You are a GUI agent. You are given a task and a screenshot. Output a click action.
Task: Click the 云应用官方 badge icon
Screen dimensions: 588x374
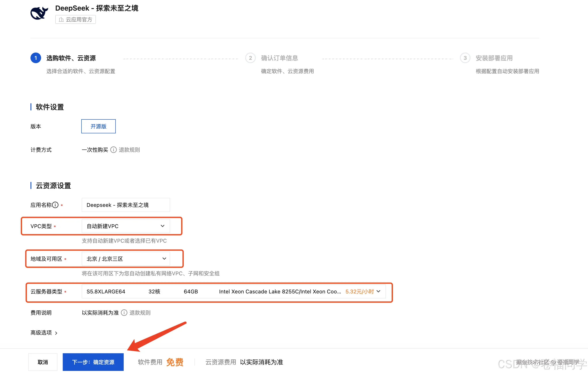coord(61,19)
